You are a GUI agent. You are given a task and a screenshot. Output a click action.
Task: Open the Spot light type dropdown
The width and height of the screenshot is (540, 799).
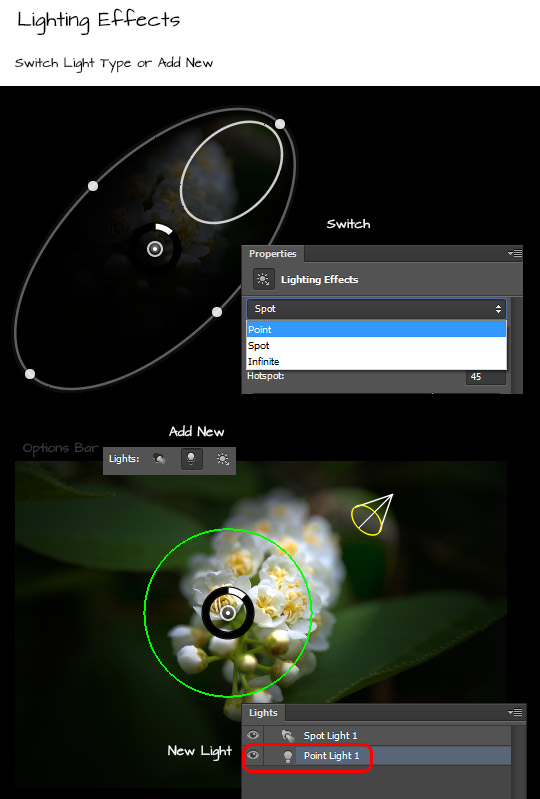coord(376,309)
